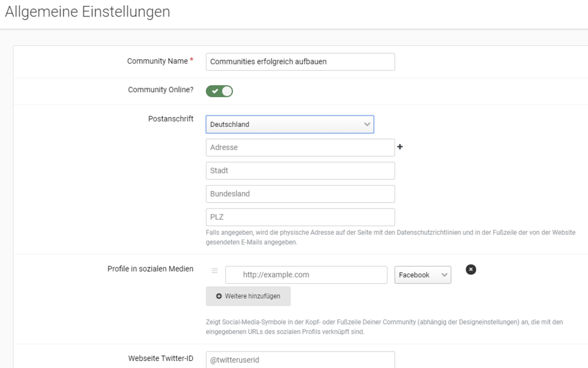Viewport: 588px width, 368px height.
Task: Click the Stadt input field
Action: click(300, 170)
